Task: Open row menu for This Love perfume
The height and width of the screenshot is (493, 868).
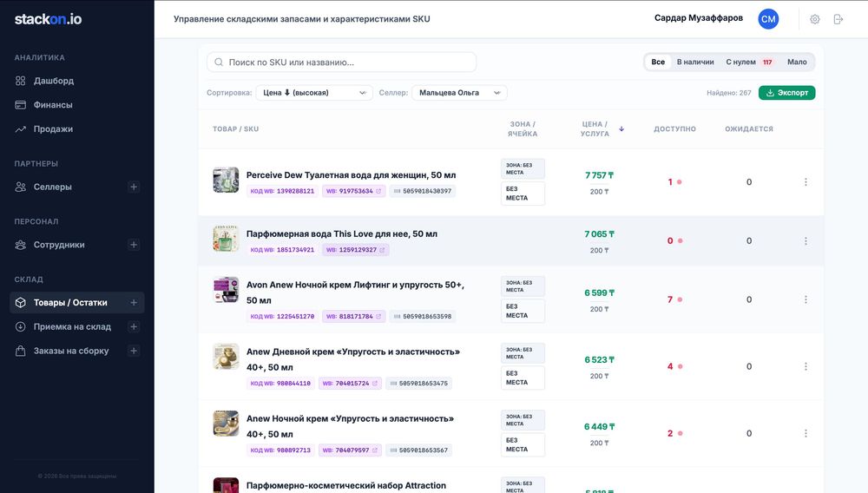Action: coord(806,241)
